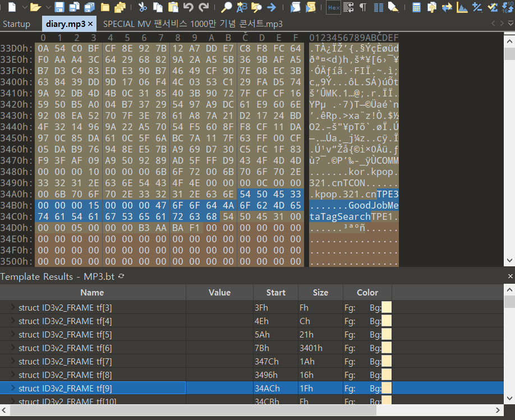Image resolution: width=515 pixels, height=420 pixels.
Task: Expand the selected struct ID3v2_FRAME tf[9]
Action: 13,388
